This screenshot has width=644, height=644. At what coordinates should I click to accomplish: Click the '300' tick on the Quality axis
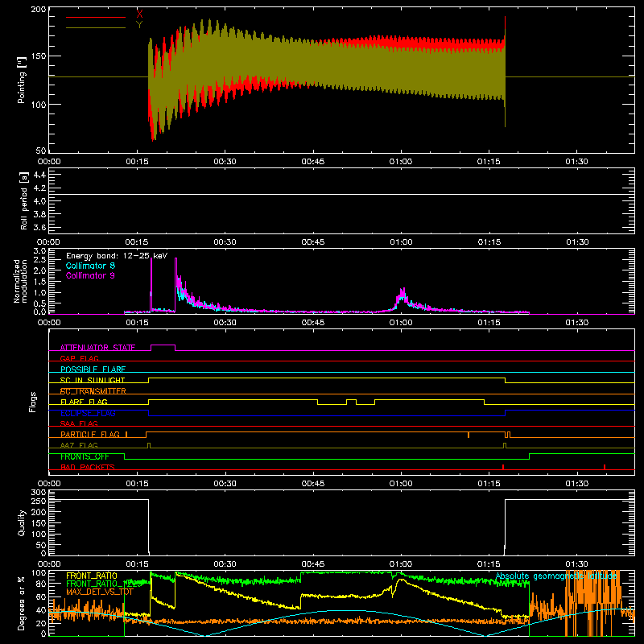click(x=39, y=493)
